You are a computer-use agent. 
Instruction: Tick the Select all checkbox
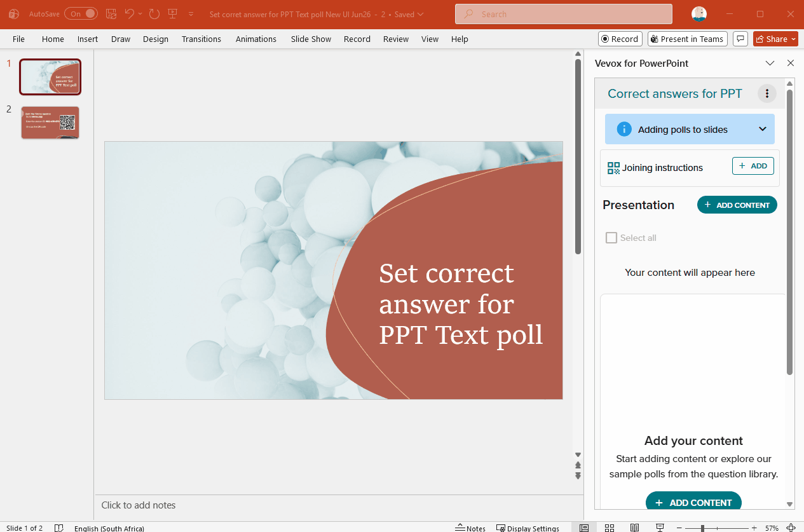(611, 238)
